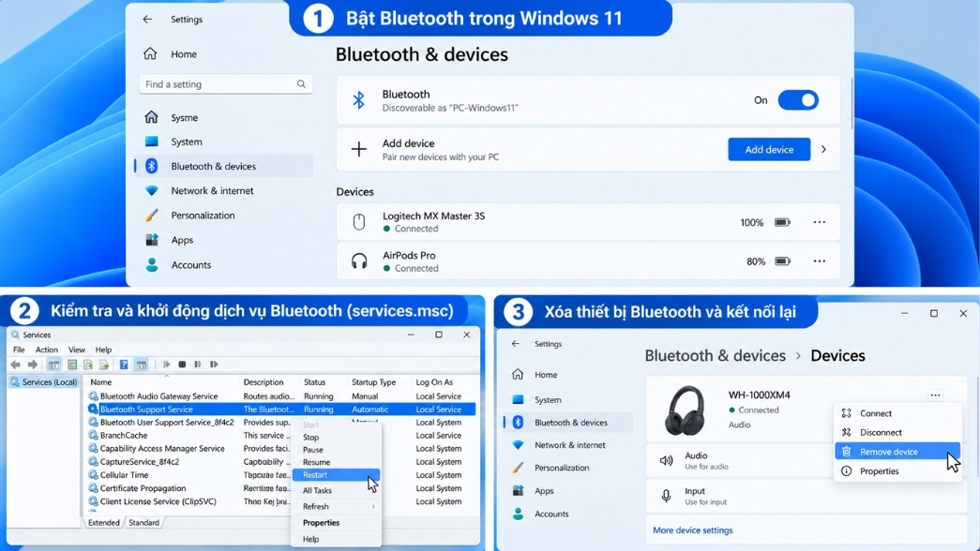The height and width of the screenshot is (551, 980).
Task: Switch to the Standard tab
Action: [143, 523]
